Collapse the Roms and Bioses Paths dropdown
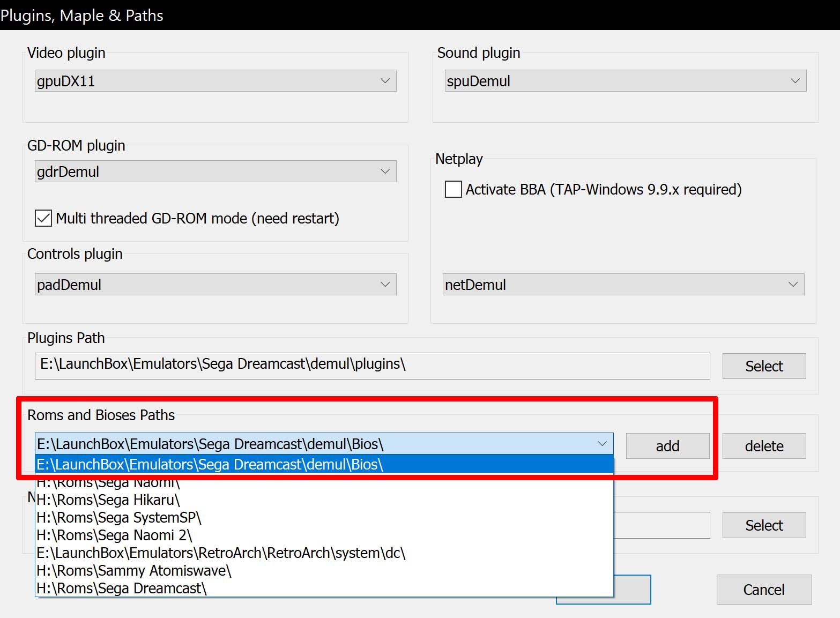Image resolution: width=840 pixels, height=618 pixels. [601, 444]
